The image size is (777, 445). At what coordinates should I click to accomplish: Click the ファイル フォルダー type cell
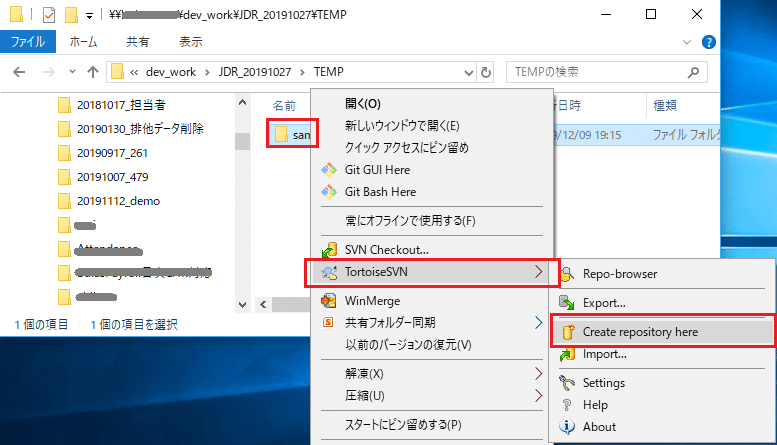pos(686,135)
